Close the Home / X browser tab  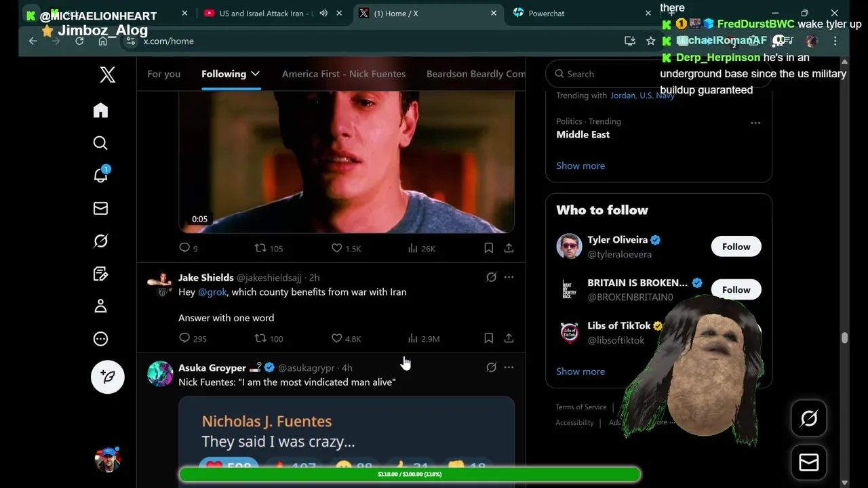coord(494,14)
